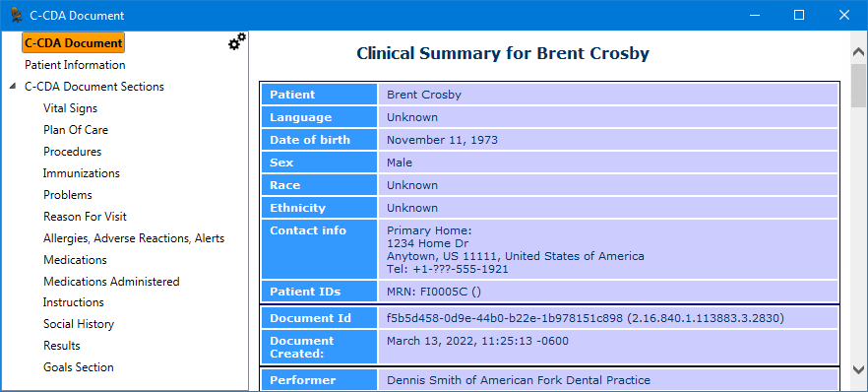Open the Plan Of Care section
The image size is (868, 392).
click(x=76, y=130)
